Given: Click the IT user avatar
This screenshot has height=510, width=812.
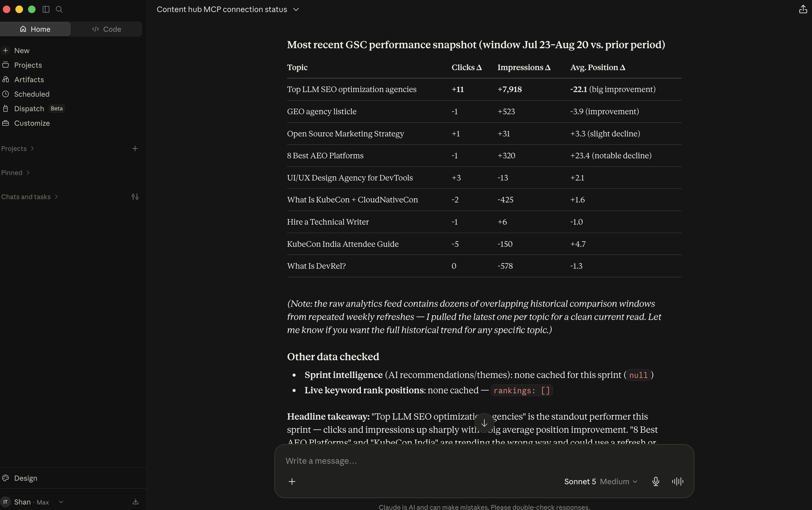Looking at the screenshot, I should (5, 502).
